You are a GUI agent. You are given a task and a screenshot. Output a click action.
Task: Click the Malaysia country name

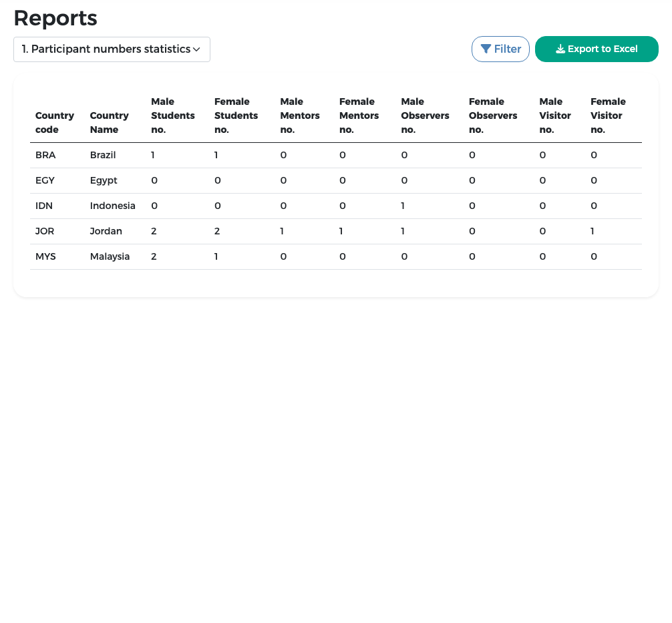[110, 256]
